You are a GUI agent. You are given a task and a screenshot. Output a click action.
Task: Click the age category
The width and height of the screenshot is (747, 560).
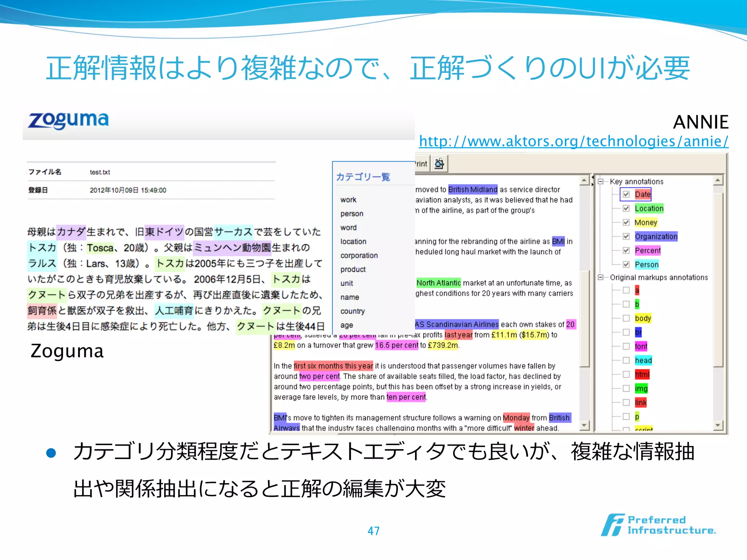(x=347, y=325)
